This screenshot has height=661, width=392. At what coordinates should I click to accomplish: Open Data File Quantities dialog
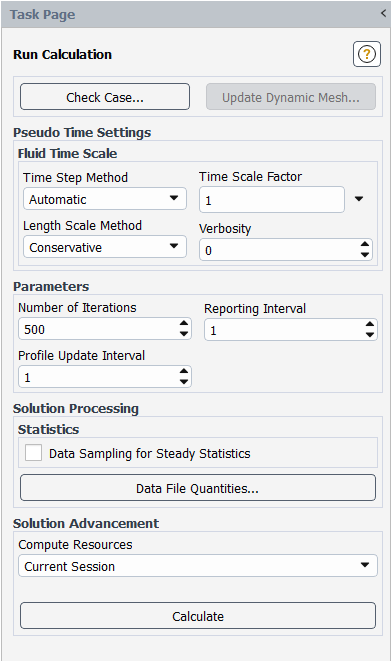click(198, 488)
